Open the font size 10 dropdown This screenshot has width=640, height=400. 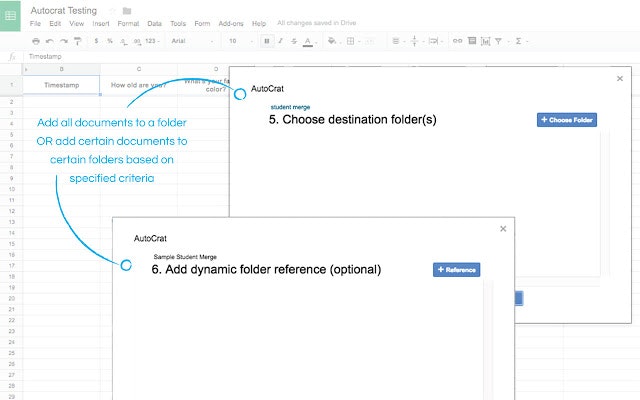pyautogui.click(x=241, y=41)
